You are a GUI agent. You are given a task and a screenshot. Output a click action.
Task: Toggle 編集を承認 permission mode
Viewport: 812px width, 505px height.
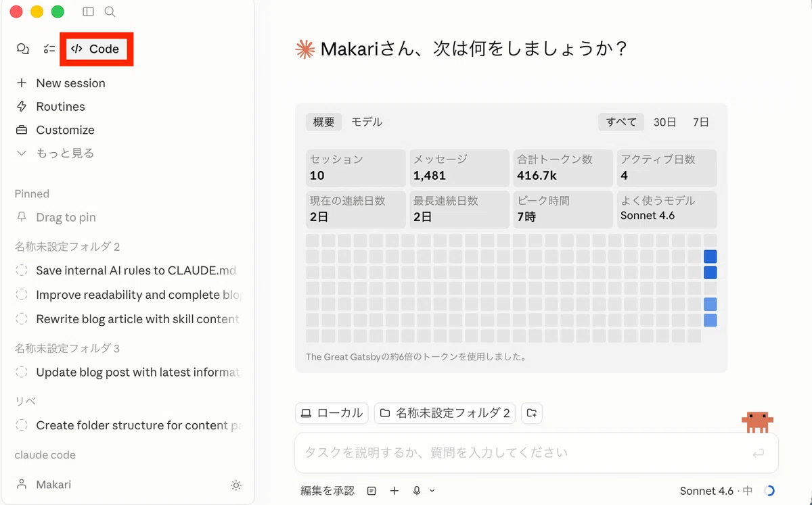328,491
